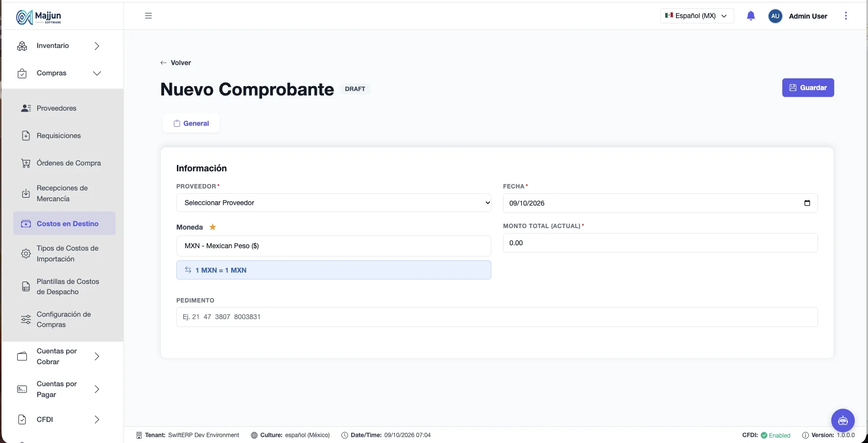Toggle the hamburger sidebar menu icon
Image resolution: width=868 pixels, height=443 pixels.
(148, 16)
